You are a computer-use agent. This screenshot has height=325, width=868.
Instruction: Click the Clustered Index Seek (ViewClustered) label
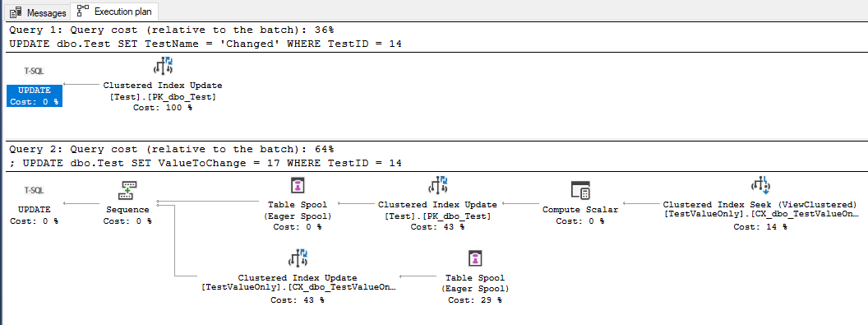[760, 204]
